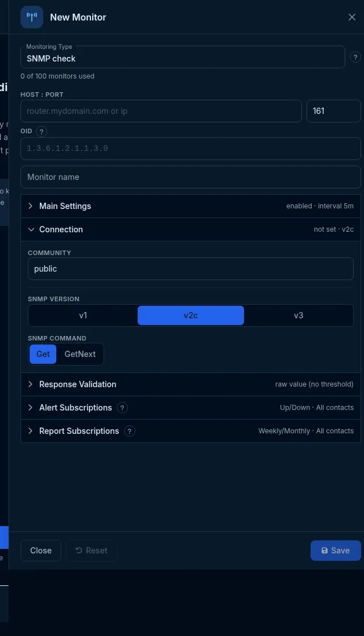The width and height of the screenshot is (364, 636).
Task: Close the New Monitor panel with X
Action: (x=352, y=17)
